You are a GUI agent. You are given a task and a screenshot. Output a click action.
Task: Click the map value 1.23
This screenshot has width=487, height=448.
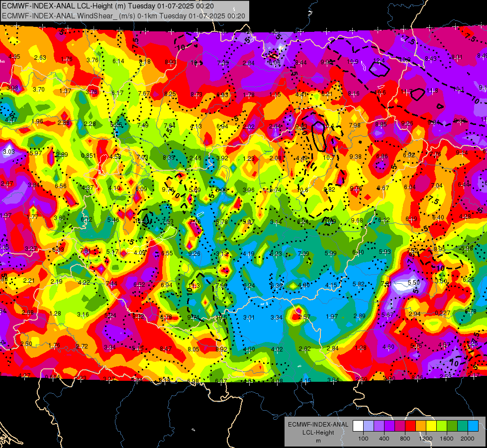(249, 158)
